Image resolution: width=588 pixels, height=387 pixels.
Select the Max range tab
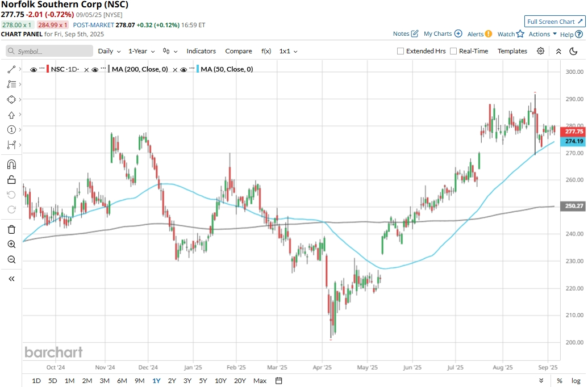pyautogui.click(x=260, y=381)
